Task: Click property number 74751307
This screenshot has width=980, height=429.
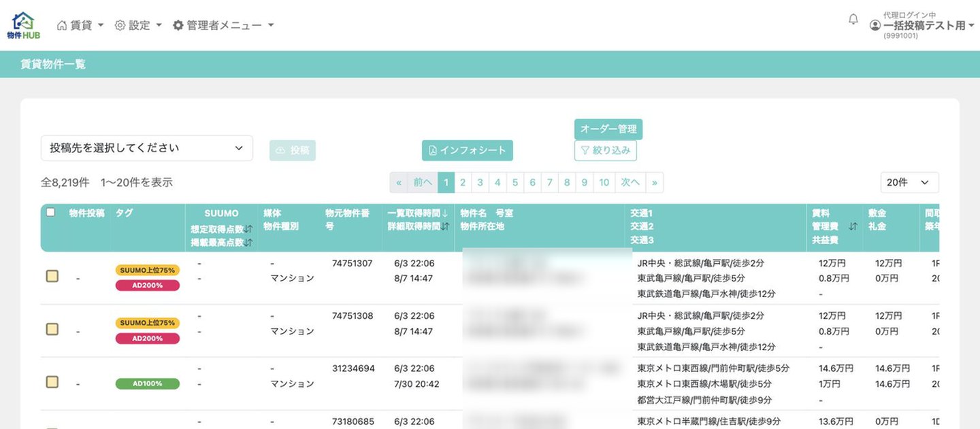Action: point(353,263)
